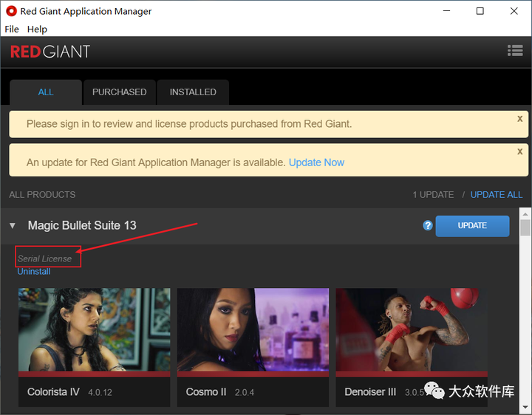Click the vertical scrollbar thumb
Viewport: 532px width, 415px height.
tap(525, 227)
